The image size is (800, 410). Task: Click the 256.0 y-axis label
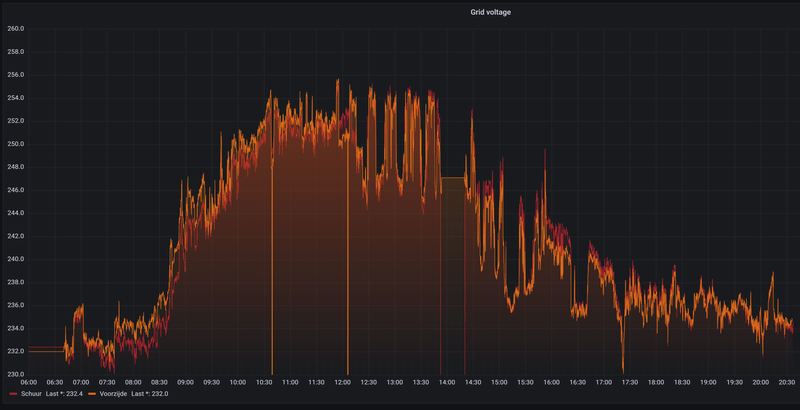(x=16, y=75)
